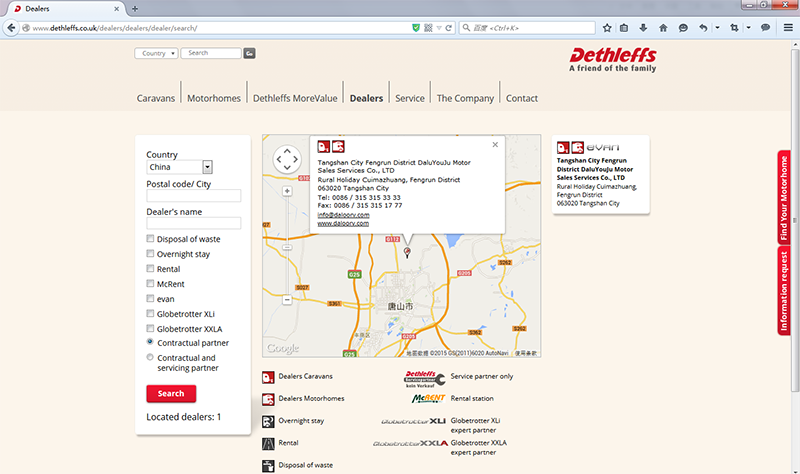Click the browser search box
Viewport: 800px width, 474px height.
[528, 28]
